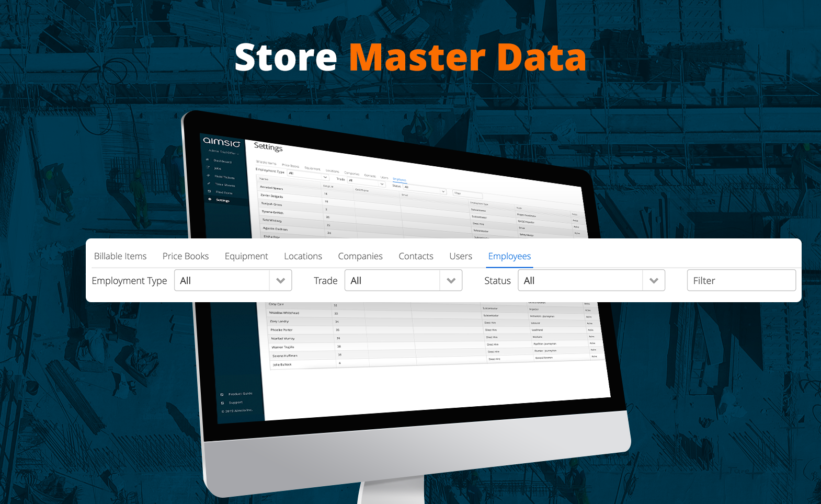Select the Equipment tab in the enlarged bar
The image size is (821, 504).
(x=246, y=256)
